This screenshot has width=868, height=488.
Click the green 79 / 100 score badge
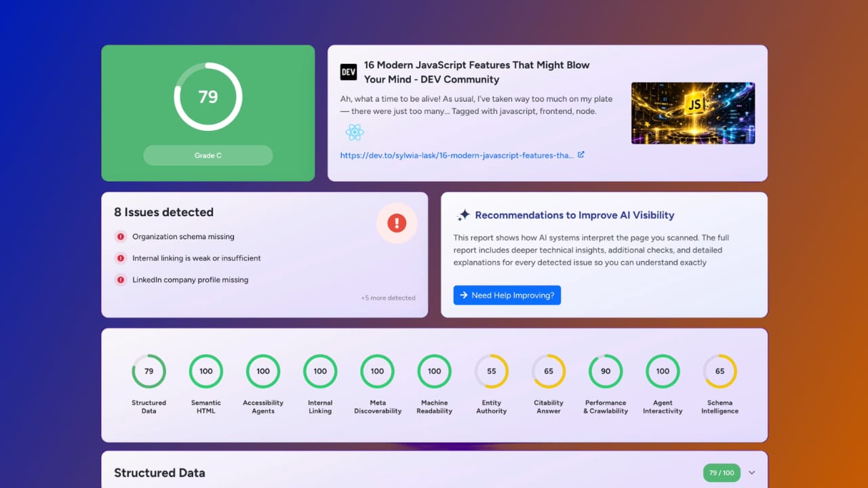722,472
